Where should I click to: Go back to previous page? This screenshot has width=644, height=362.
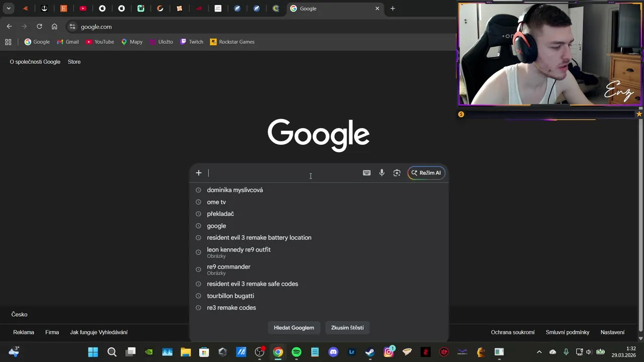[9, 27]
